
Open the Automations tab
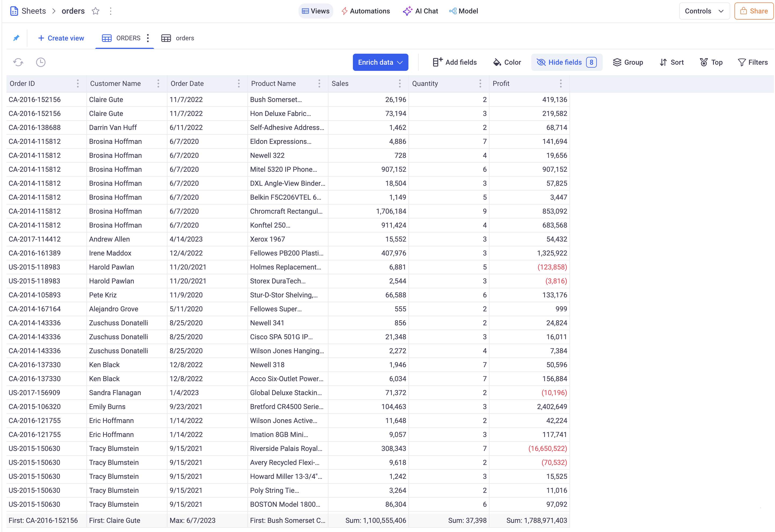tap(365, 11)
